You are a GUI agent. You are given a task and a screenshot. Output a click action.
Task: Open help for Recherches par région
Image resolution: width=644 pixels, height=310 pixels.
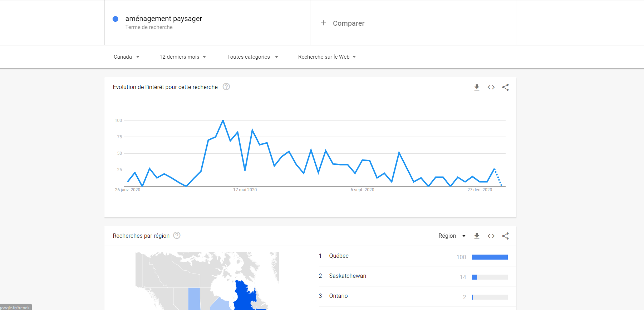177,235
